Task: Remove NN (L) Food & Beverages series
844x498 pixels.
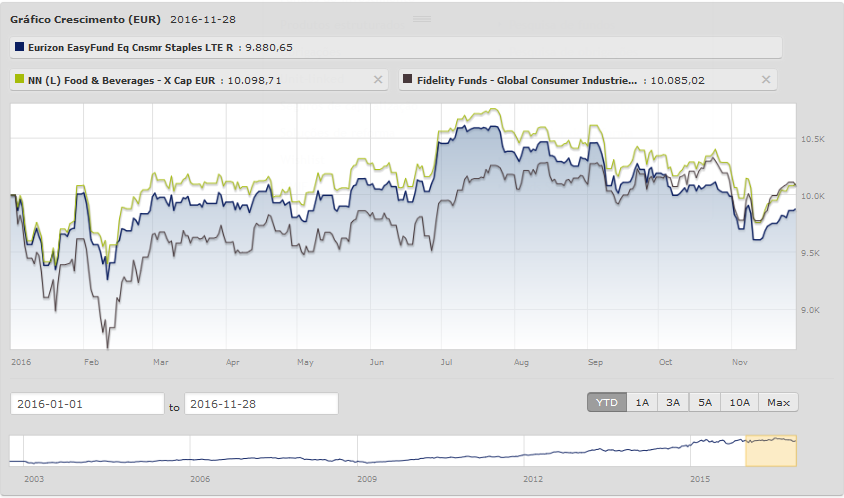Action: 378,80
